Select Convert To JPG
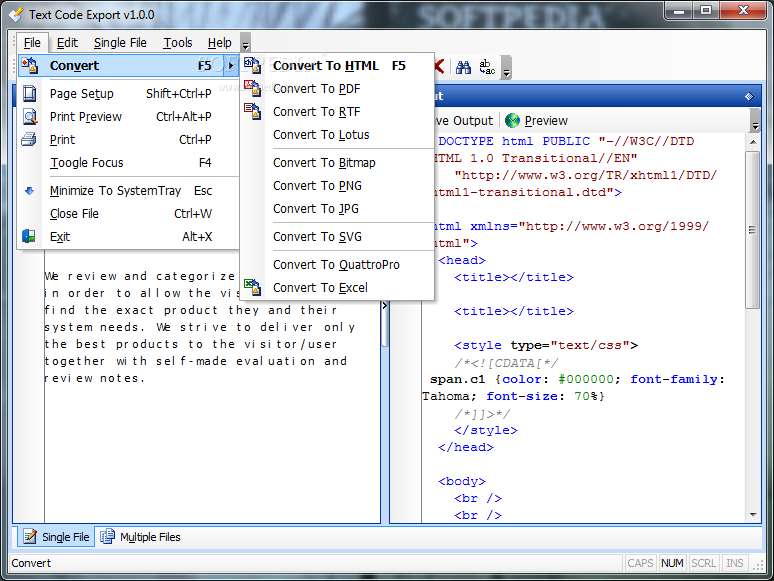This screenshot has width=774, height=581. click(337, 208)
